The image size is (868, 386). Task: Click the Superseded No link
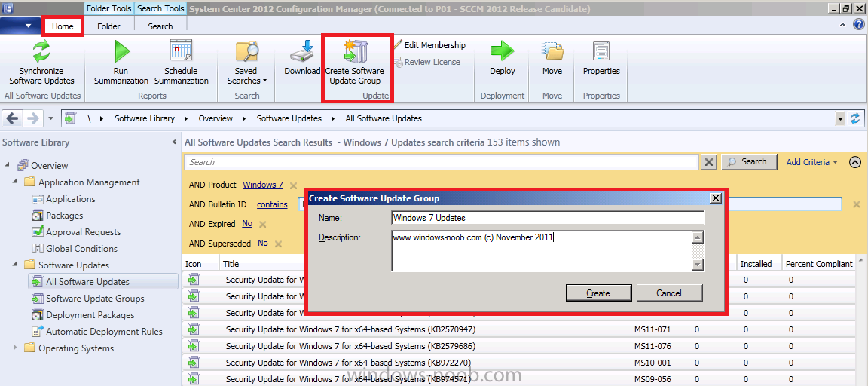[x=262, y=243]
